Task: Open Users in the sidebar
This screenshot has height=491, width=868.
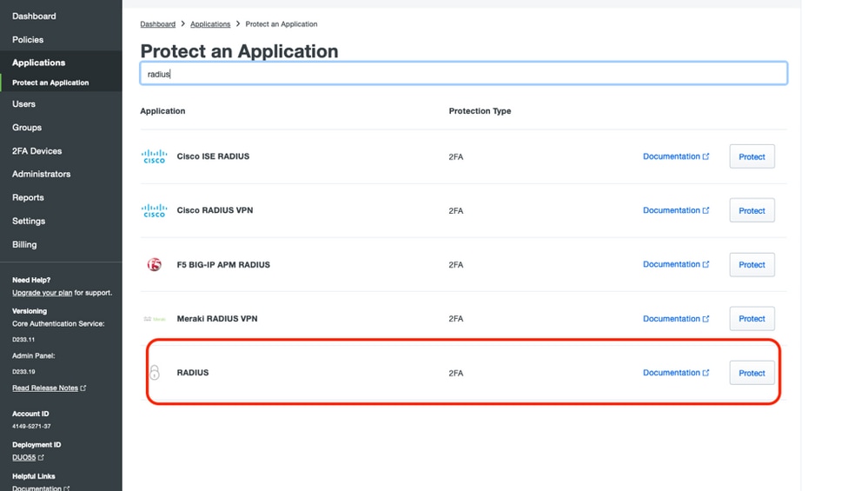Action: pos(23,104)
